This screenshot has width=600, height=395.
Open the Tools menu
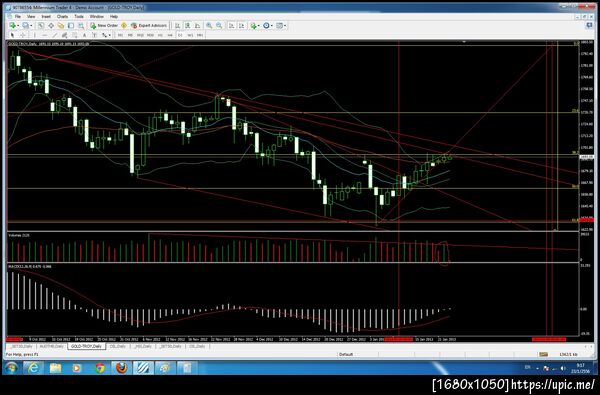pyautogui.click(x=79, y=16)
